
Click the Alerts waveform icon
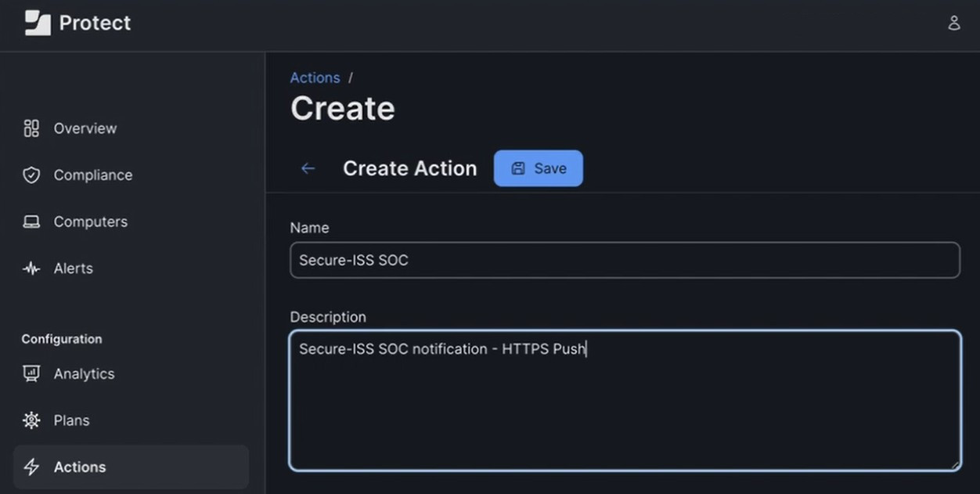31,269
